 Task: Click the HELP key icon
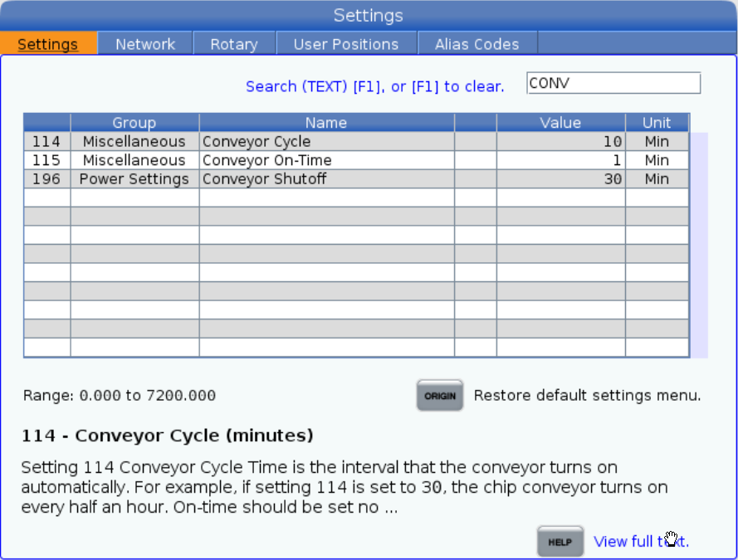tap(560, 542)
